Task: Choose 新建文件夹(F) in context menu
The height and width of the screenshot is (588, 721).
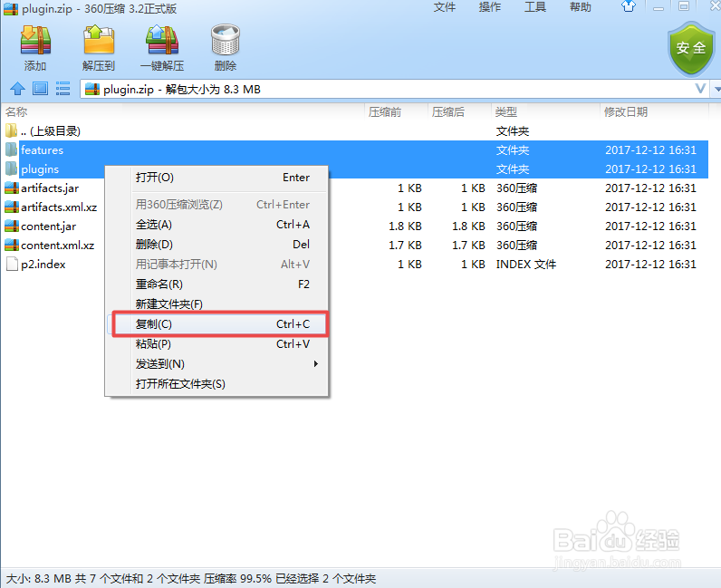Action: (x=217, y=304)
